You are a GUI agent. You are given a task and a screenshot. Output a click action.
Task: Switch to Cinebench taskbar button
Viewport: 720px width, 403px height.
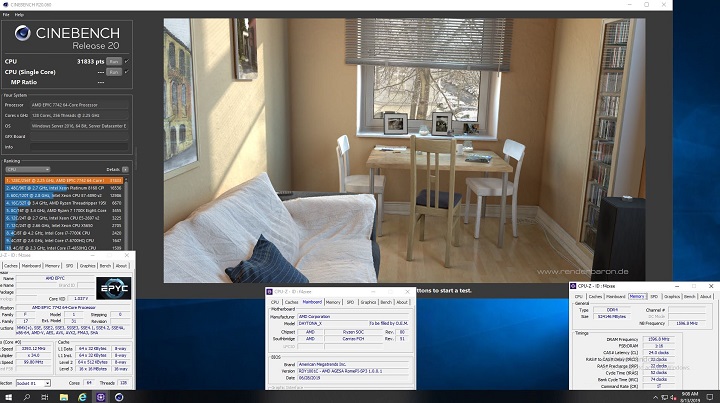coord(119,397)
